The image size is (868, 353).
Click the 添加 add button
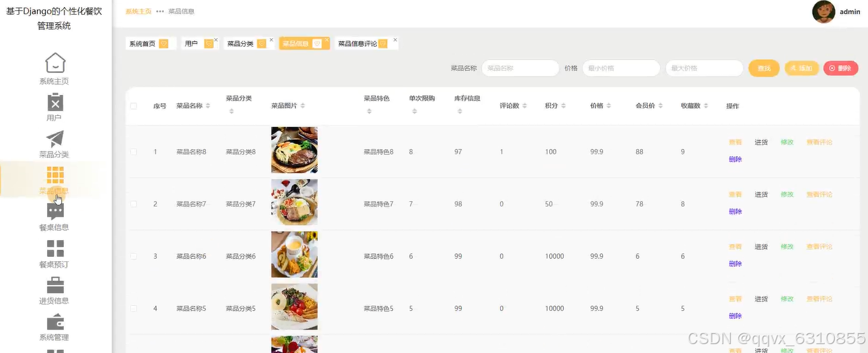(802, 68)
